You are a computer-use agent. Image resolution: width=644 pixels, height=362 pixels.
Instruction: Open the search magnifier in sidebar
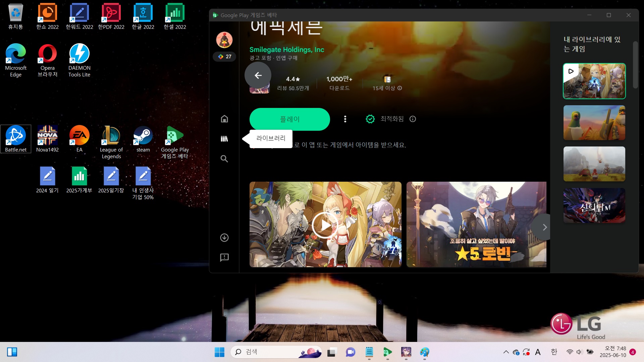[x=224, y=159]
